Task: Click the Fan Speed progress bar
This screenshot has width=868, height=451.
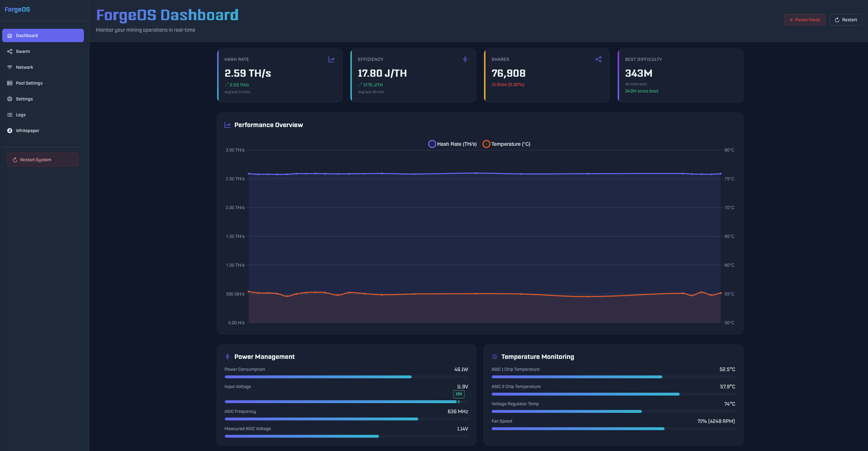Action: point(613,429)
